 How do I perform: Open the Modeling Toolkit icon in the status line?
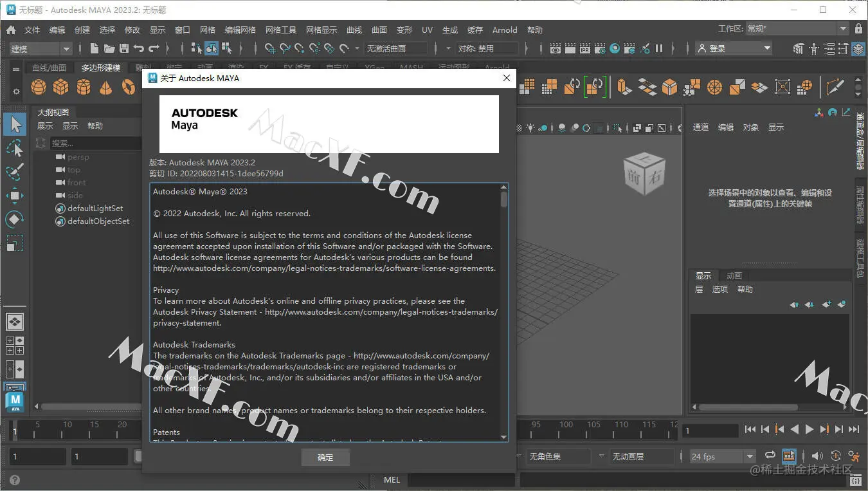click(799, 48)
